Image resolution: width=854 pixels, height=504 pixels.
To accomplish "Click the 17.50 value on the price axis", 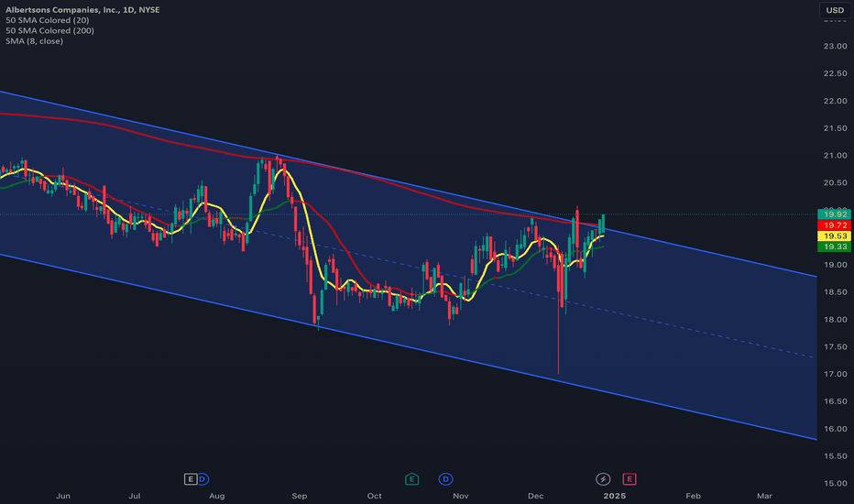I will (835, 347).
